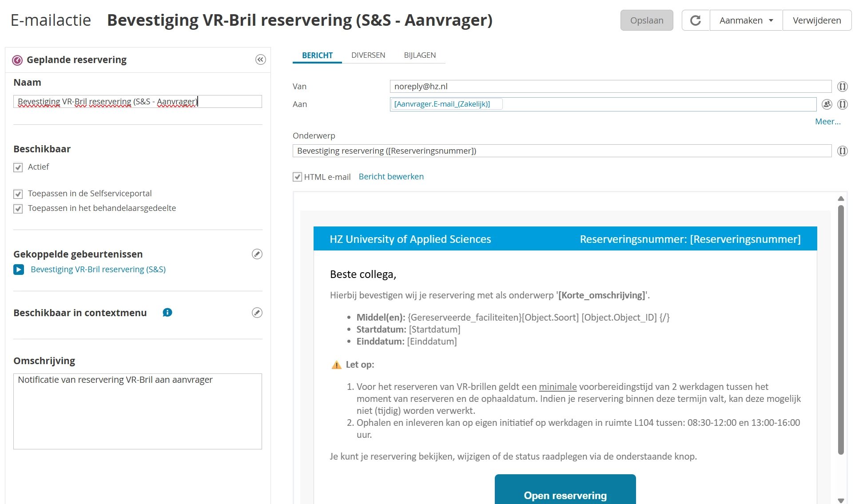Viewport: 859px width, 504px height.
Task: Switch to the BIJLAGEN tab
Action: [419, 55]
